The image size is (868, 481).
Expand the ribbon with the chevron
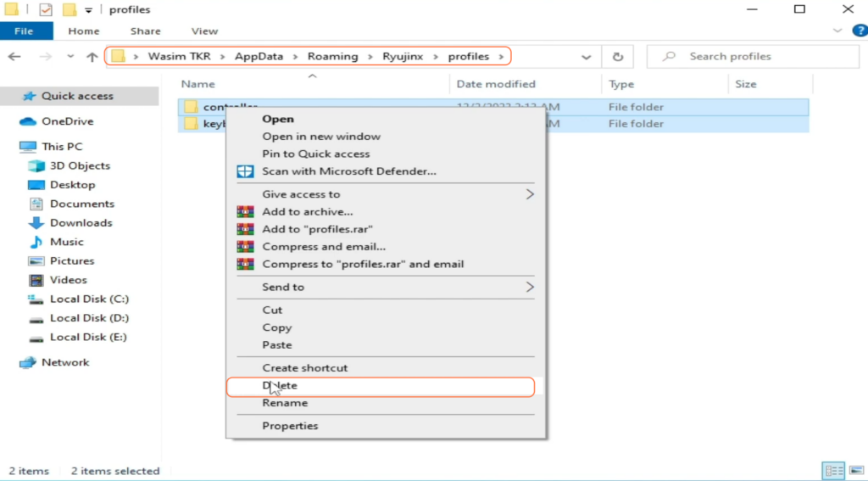[837, 31]
